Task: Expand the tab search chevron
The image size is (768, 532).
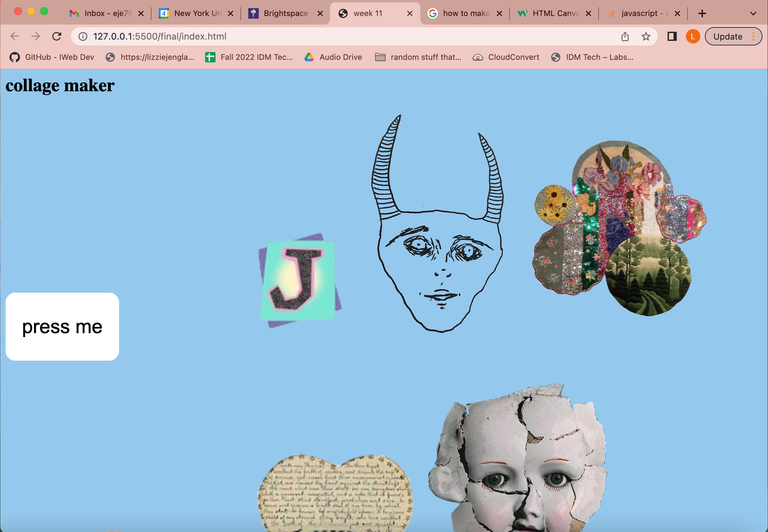Action: [753, 13]
